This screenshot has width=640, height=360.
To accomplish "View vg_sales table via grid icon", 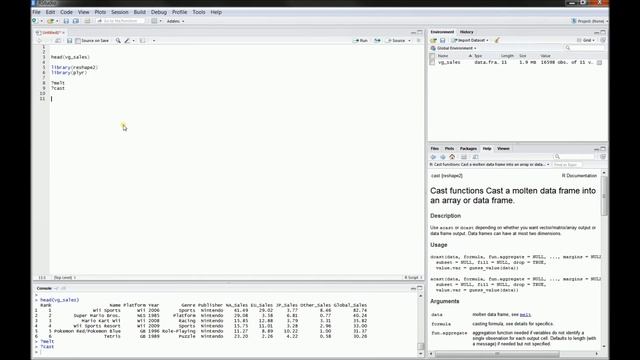I will point(599,62).
